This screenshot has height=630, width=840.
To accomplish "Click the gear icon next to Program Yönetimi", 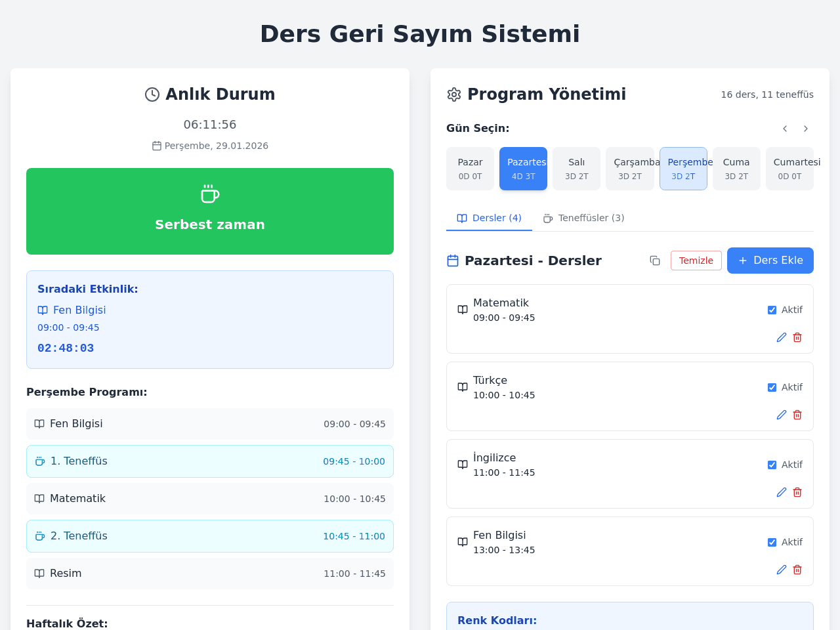I will tap(454, 94).
